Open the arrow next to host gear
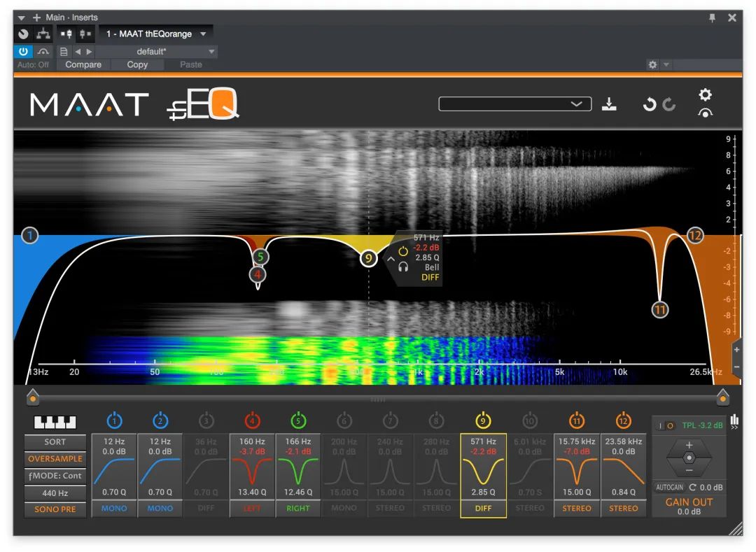The height and width of the screenshot is (552, 756). (x=666, y=64)
